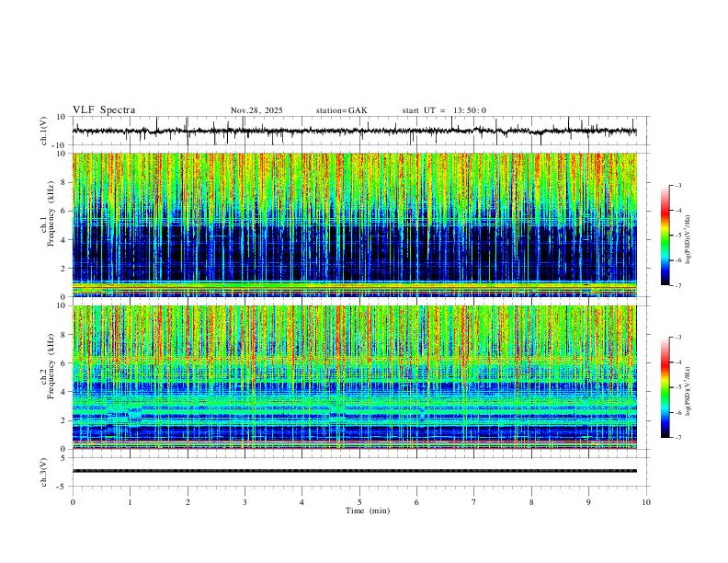Image resolution: width=728 pixels, height=563 pixels.
Task: Click the 'start UT = 13:50:0' text
Action: (x=444, y=110)
